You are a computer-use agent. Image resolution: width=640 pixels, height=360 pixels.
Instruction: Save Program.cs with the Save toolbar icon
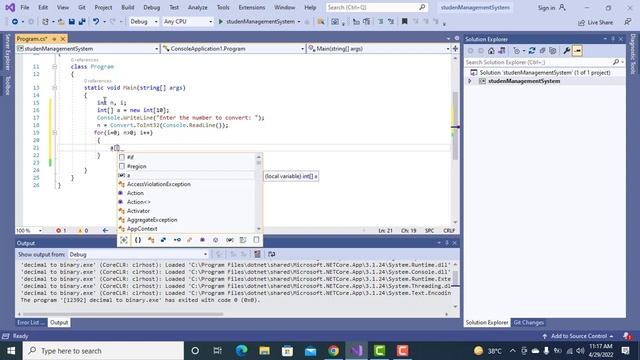coord(71,22)
